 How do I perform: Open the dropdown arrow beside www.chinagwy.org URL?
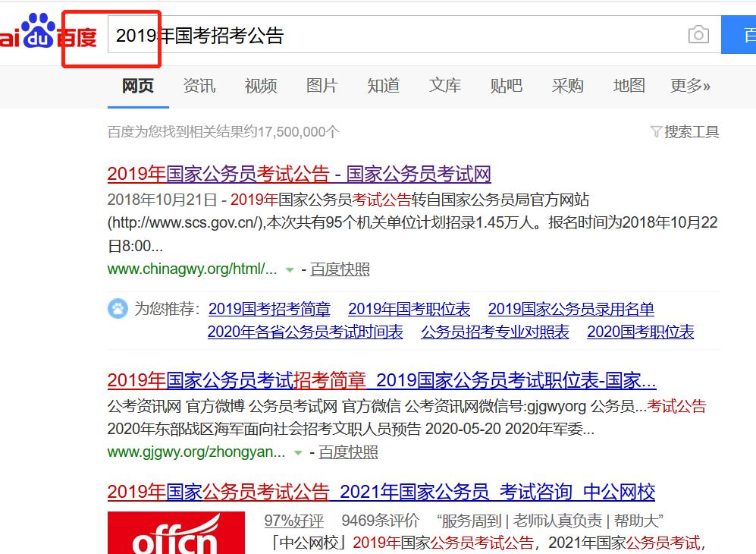289,269
